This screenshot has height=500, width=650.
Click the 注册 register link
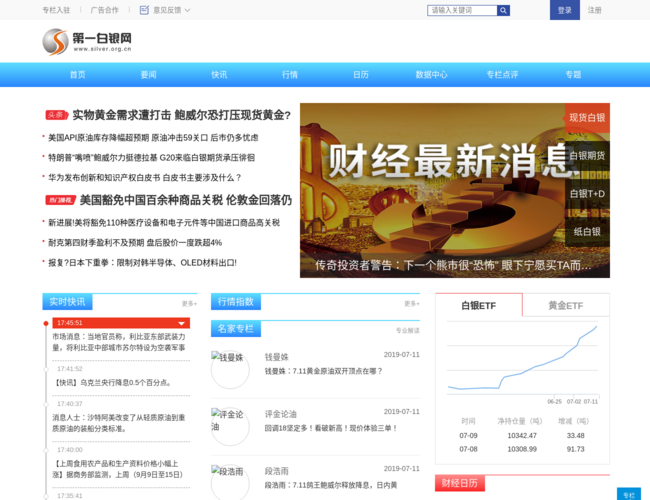pos(594,10)
